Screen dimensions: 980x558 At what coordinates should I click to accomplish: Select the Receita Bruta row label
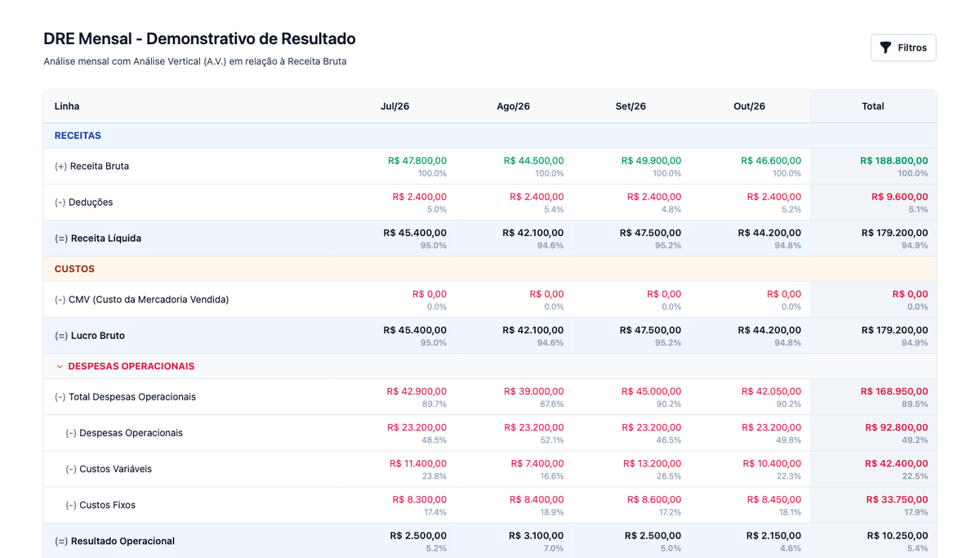coord(91,167)
